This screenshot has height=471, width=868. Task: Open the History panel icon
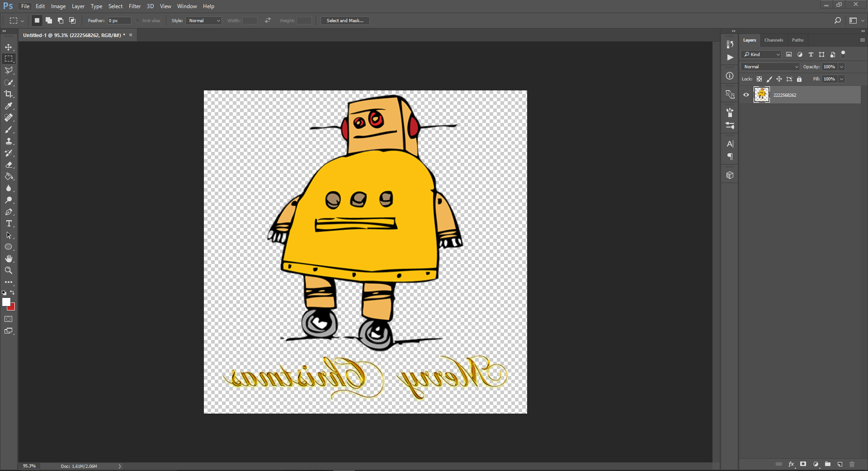(x=730, y=44)
